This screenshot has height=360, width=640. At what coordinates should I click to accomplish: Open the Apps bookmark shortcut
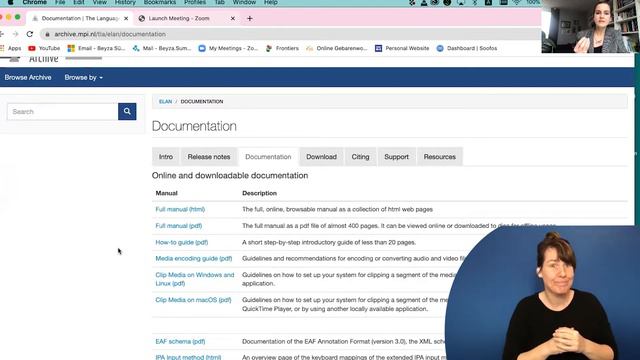[11, 48]
